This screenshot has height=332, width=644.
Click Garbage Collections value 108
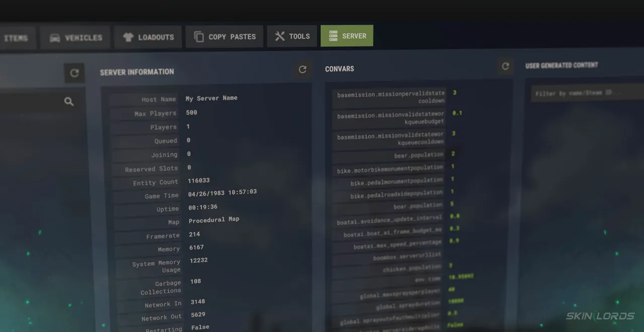tap(195, 282)
